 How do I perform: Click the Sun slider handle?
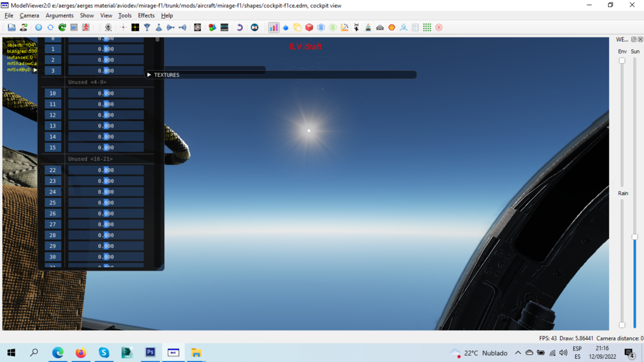click(634, 236)
